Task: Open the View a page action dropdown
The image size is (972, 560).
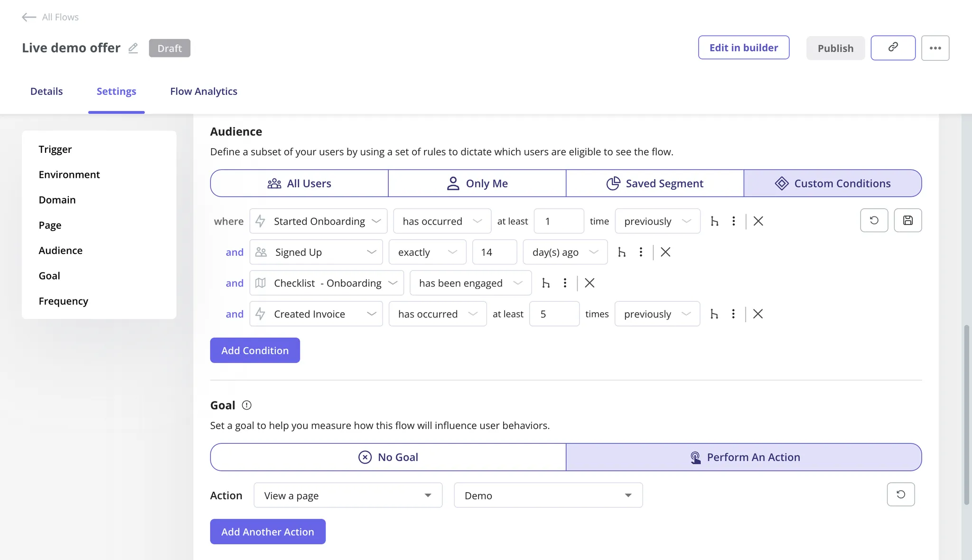Action: point(348,495)
